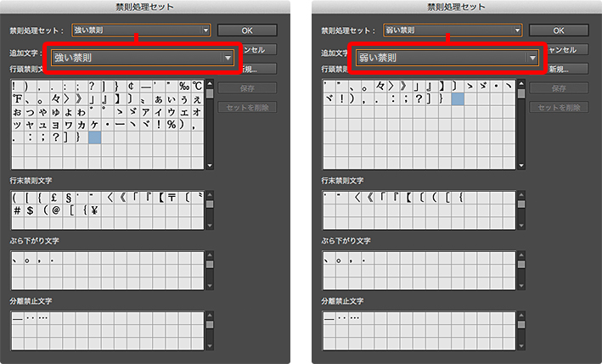This screenshot has width=602, height=364.
Task: Select the 】 character in 弱い禁則 行頭 grid
Action: pos(442,87)
